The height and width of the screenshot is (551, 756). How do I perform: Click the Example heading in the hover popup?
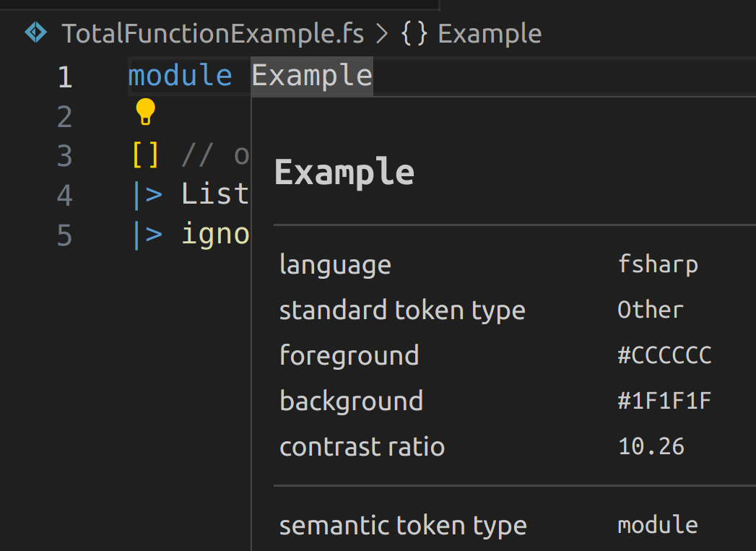coord(344,171)
